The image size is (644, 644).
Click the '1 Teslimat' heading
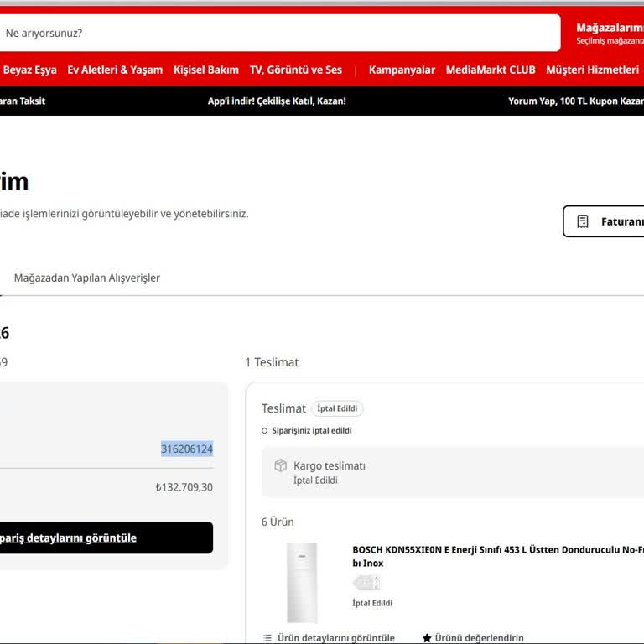[x=272, y=362]
